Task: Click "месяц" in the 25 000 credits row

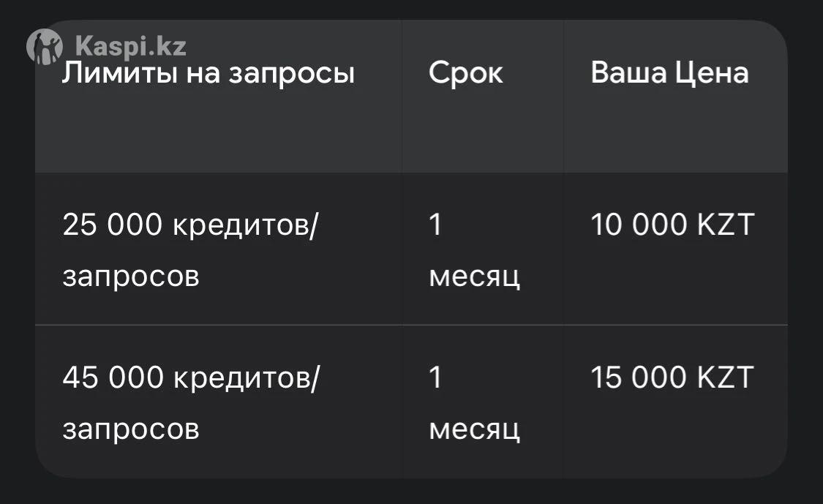Action: 474,277
